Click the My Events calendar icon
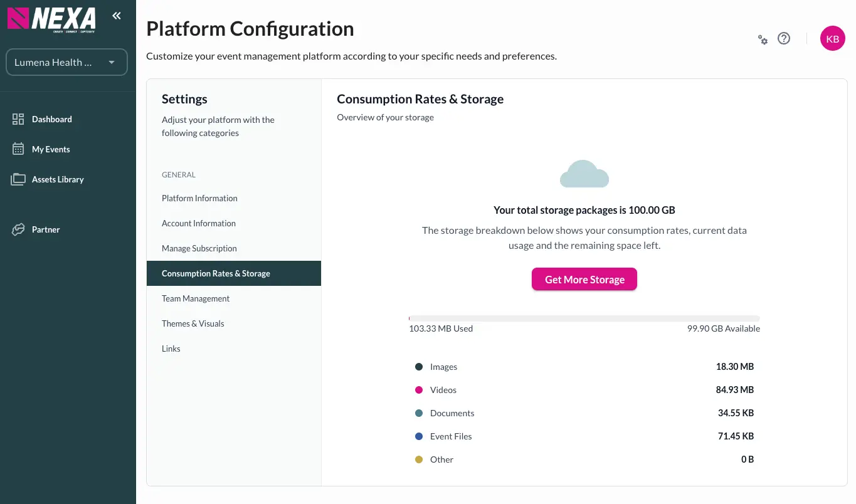 [18, 149]
